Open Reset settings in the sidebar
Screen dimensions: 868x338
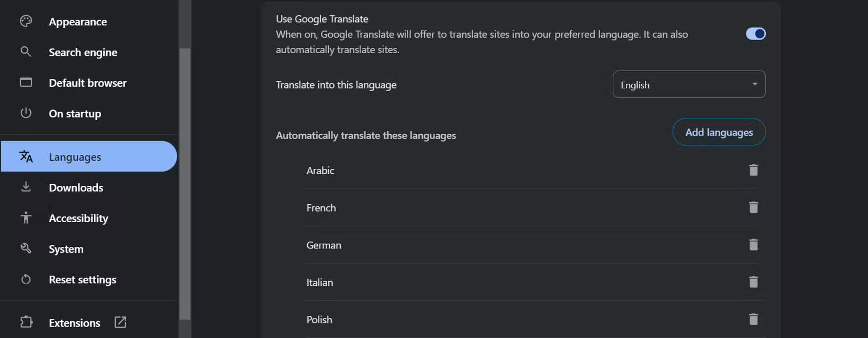pos(82,280)
